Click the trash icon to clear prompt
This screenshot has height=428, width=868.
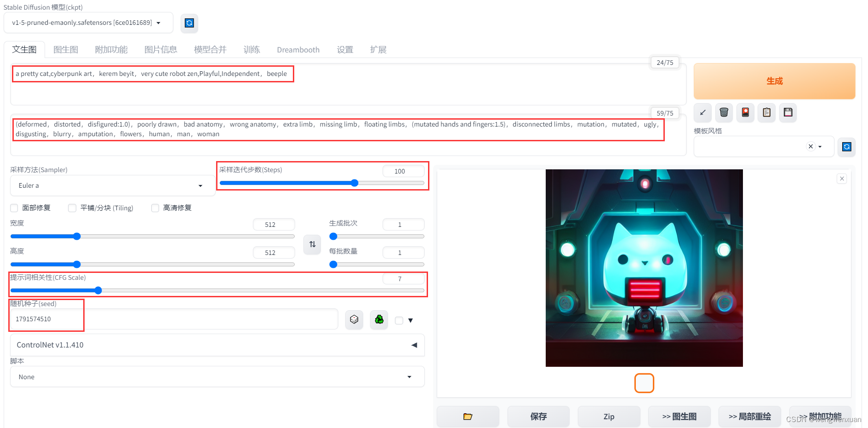point(724,112)
